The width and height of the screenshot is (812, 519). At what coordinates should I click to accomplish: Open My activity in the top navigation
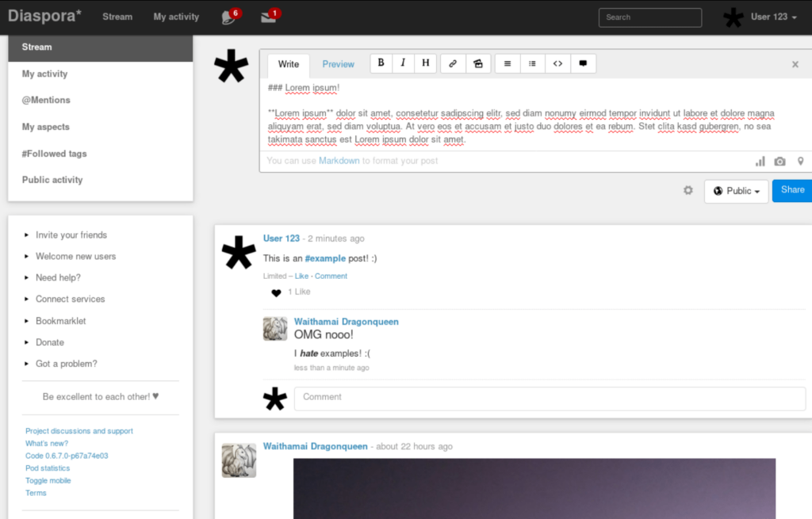[x=176, y=17]
